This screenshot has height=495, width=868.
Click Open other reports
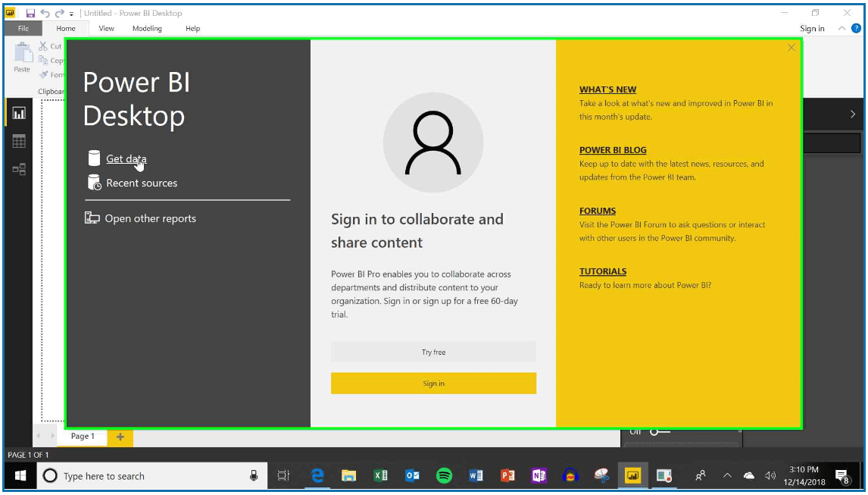click(x=151, y=218)
